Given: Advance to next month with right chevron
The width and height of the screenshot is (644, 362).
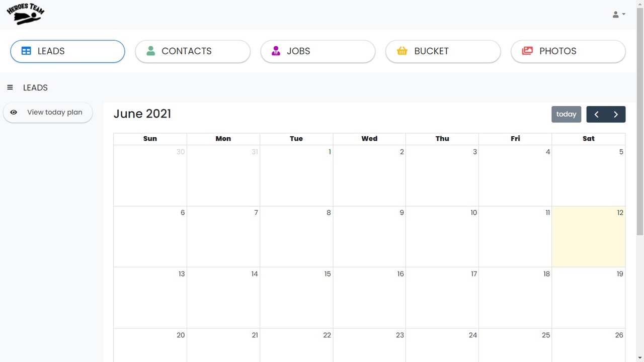Looking at the screenshot, I should (x=616, y=114).
